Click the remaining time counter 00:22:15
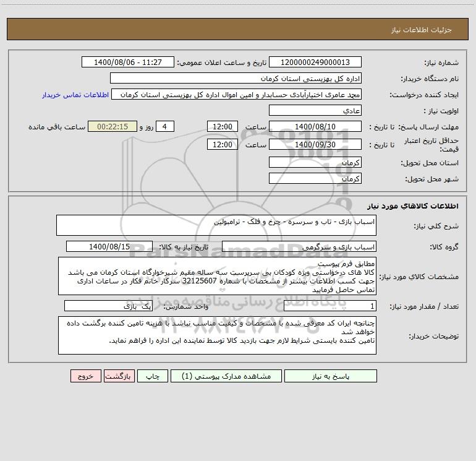 pyautogui.click(x=113, y=126)
